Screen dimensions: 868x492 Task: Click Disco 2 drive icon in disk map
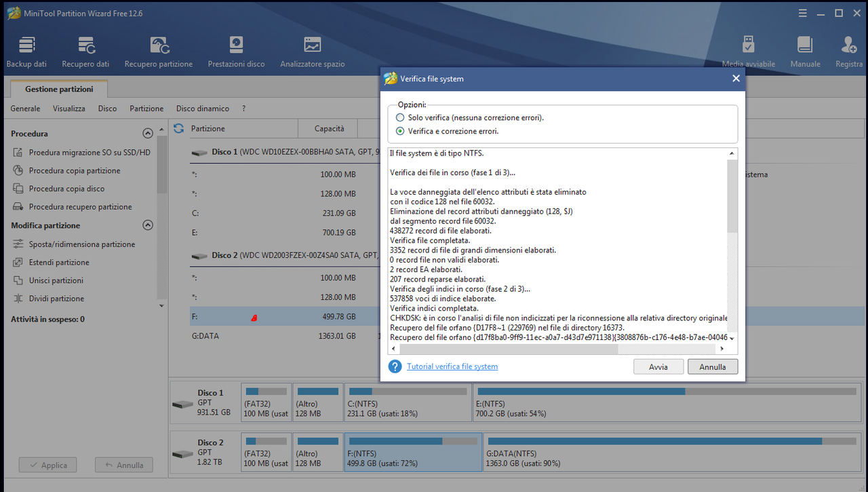click(x=182, y=453)
